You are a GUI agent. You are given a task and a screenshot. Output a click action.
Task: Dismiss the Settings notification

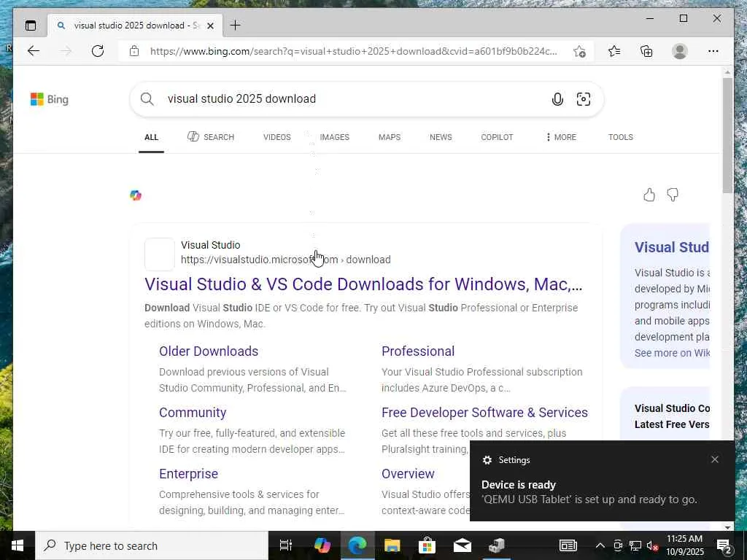pos(715,459)
